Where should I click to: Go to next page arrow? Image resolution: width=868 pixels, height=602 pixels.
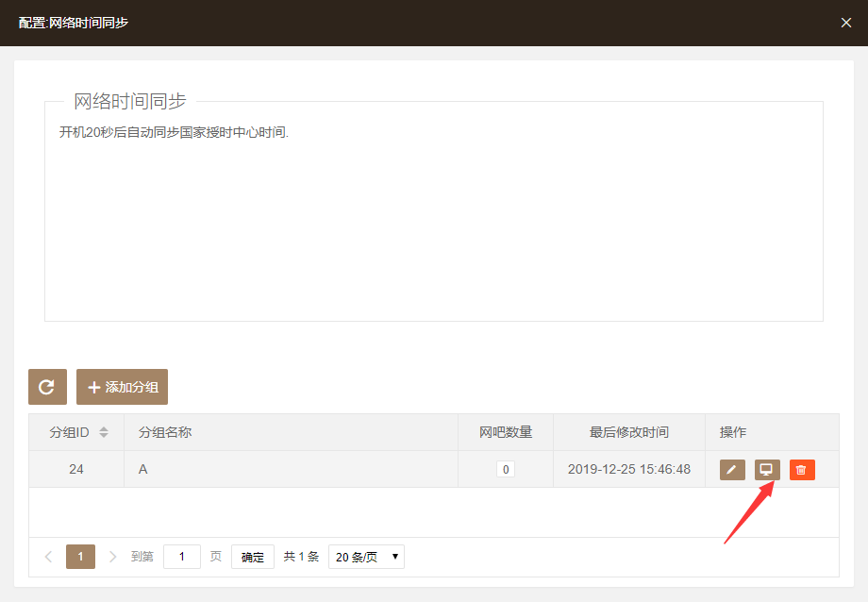112,557
